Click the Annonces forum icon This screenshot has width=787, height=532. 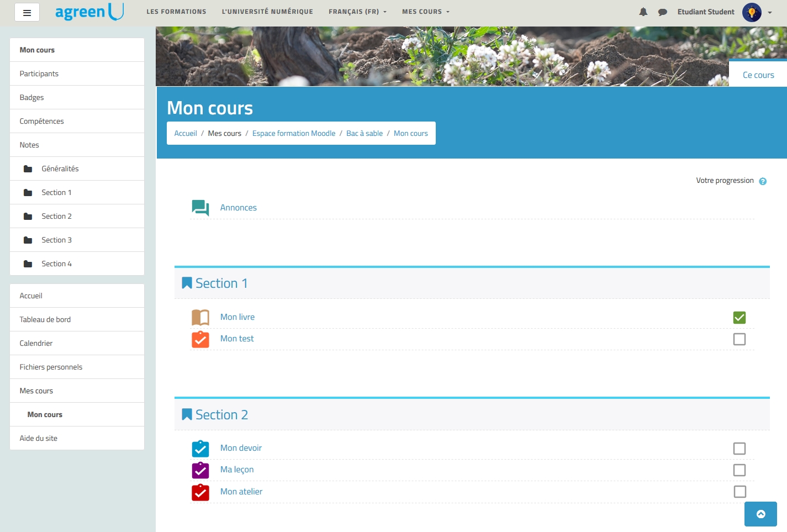pos(200,208)
